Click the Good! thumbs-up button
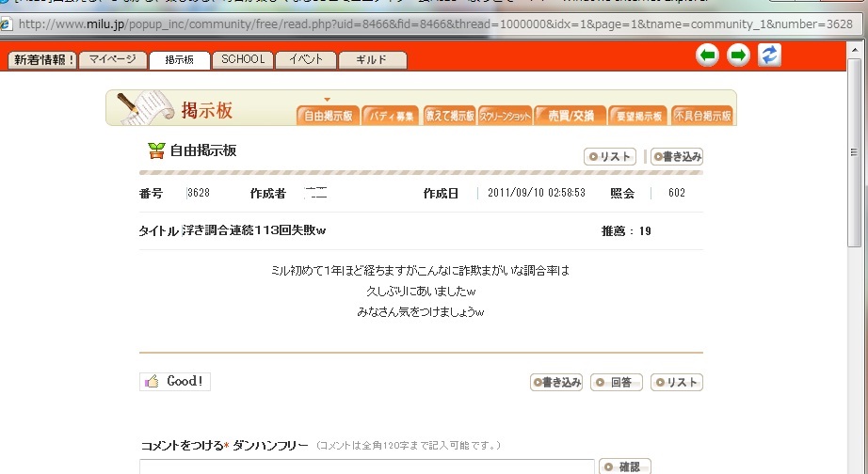This screenshot has width=868, height=474. (x=175, y=381)
